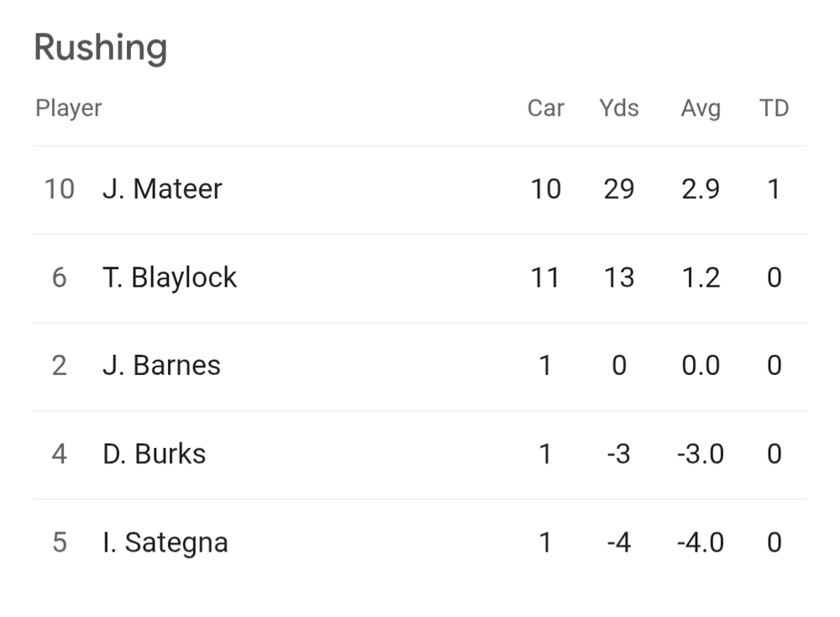Select Burks's -3.0 average value

(x=701, y=454)
